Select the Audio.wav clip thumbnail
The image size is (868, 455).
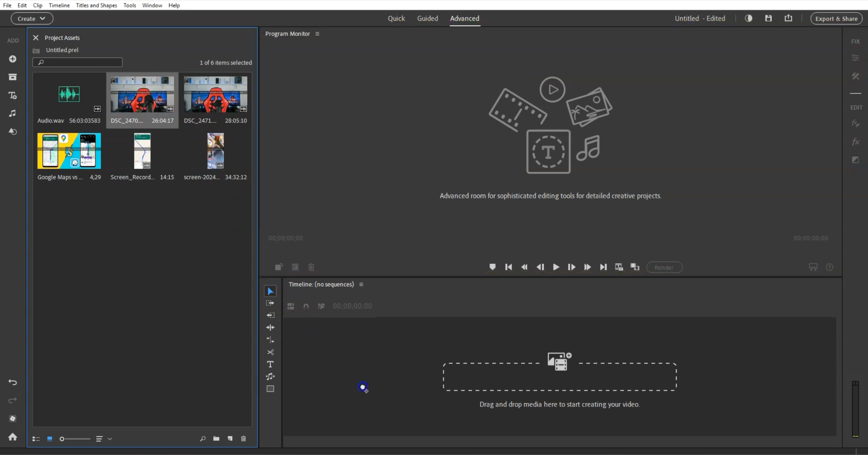coord(69,94)
